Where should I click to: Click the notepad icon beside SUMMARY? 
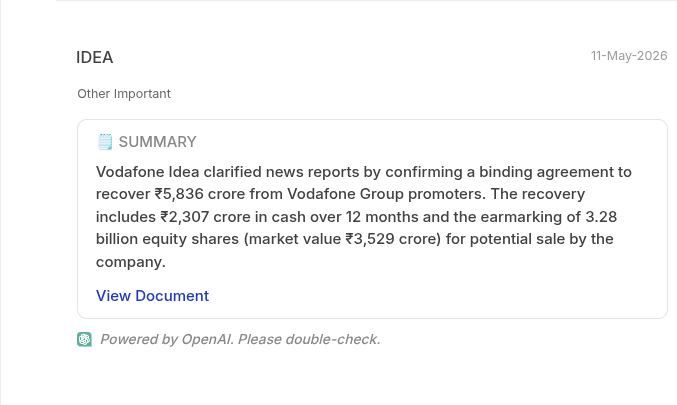coord(105,142)
